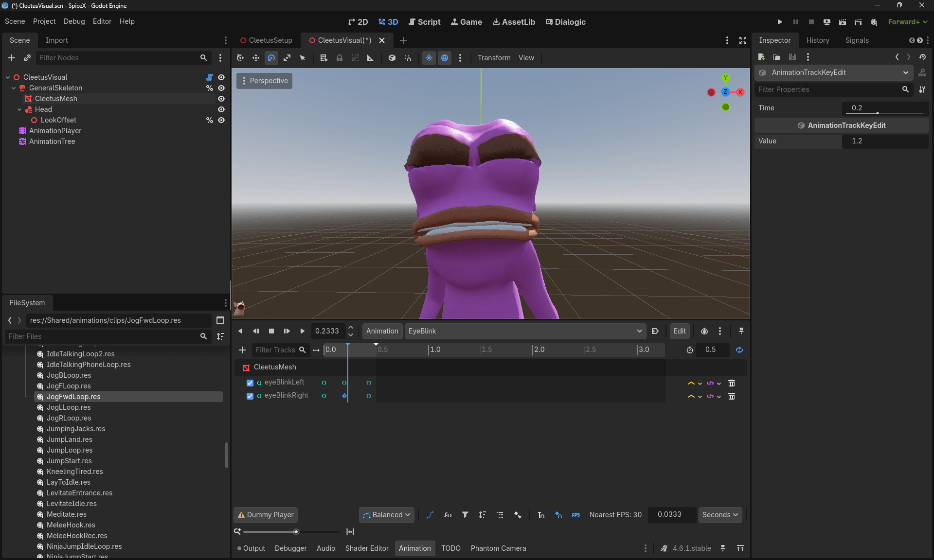Stop animation playback
The height and width of the screenshot is (560, 934).
(x=271, y=331)
